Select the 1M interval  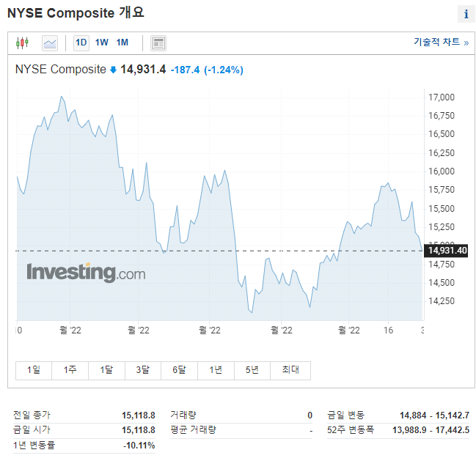(x=122, y=43)
